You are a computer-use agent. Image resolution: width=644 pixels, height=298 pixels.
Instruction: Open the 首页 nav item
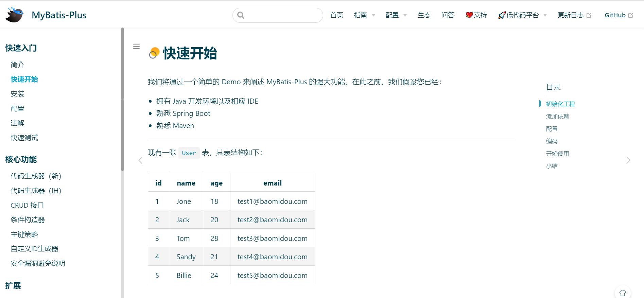point(337,15)
